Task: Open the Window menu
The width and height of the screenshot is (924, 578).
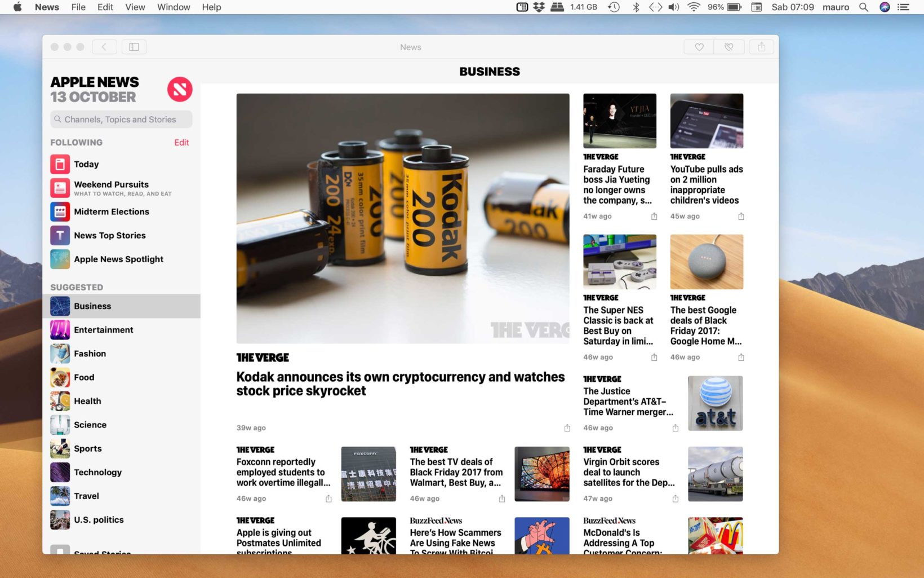Action: coord(174,7)
